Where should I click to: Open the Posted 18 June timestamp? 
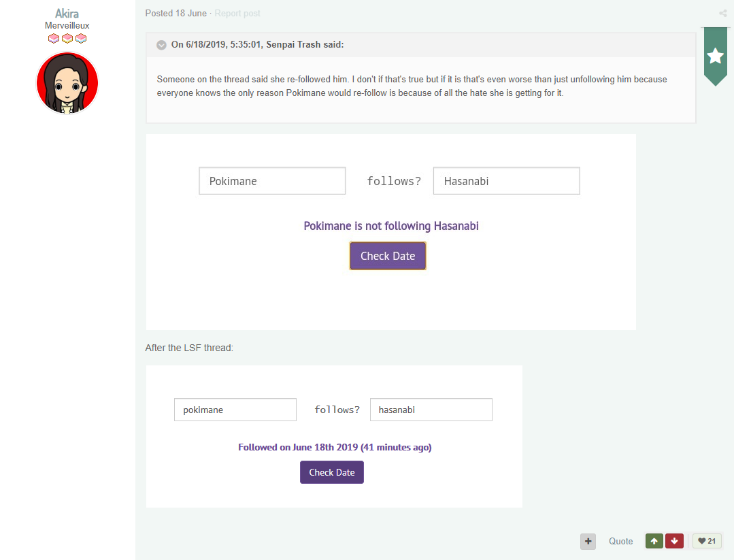[x=176, y=13]
